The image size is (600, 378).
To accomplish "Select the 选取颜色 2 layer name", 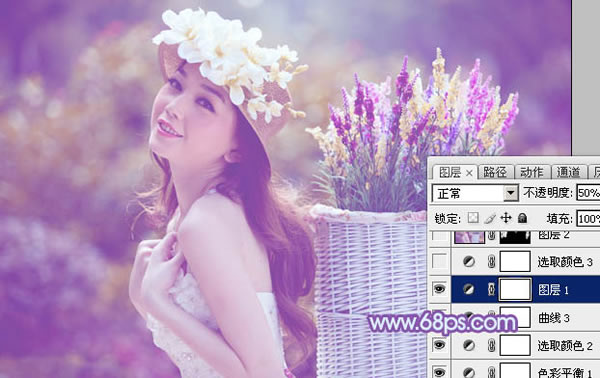I will [565, 346].
